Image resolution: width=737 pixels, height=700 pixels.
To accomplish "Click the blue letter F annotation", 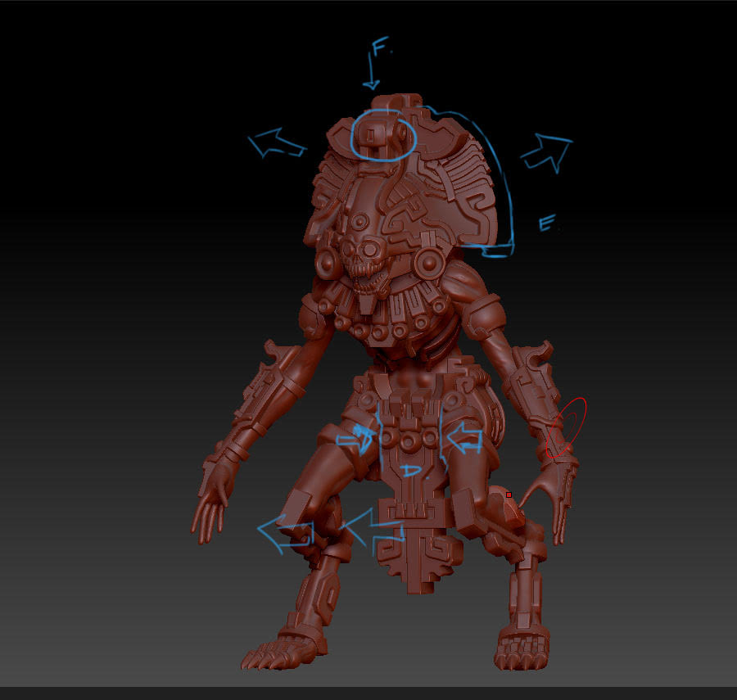I will point(380,46).
